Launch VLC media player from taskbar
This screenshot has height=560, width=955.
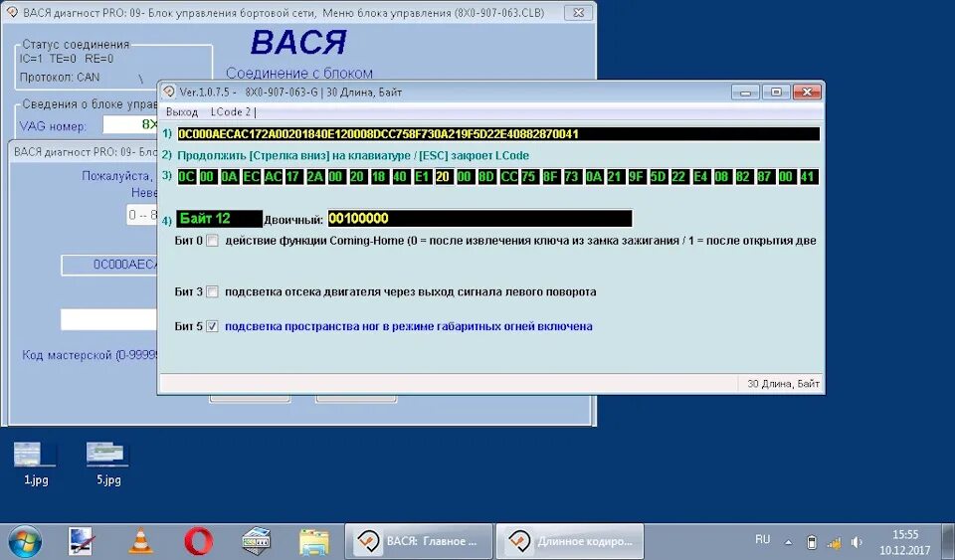(140, 541)
